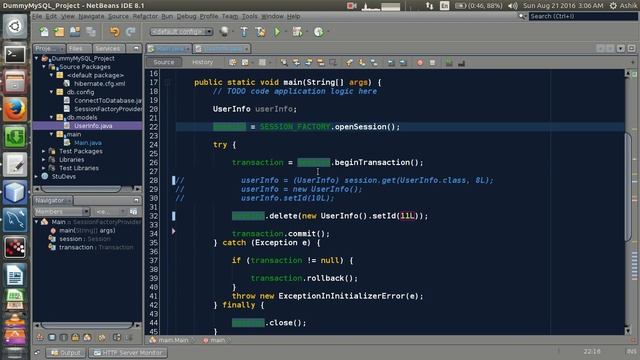Collapse the DummyMySQL_Project tree node
This screenshot has width=640, height=360.
[x=36, y=58]
